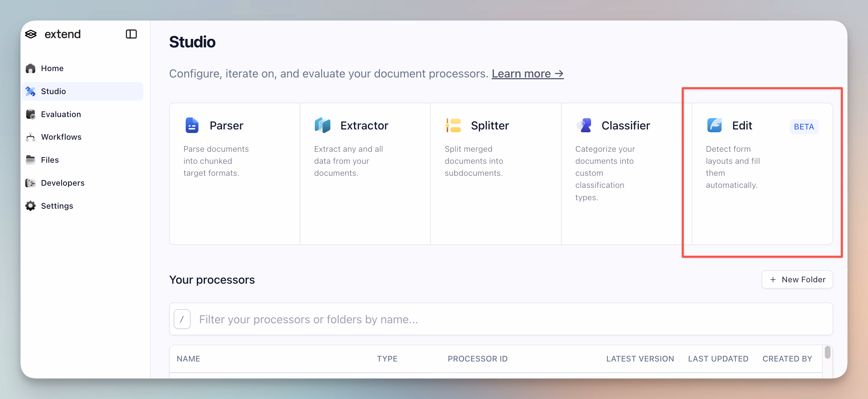
Task: Click the Settings gear icon
Action: point(31,206)
